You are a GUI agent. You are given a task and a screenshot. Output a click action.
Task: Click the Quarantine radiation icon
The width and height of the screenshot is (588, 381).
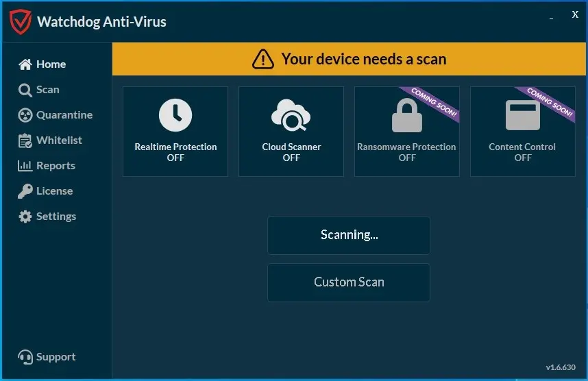pyautogui.click(x=25, y=115)
